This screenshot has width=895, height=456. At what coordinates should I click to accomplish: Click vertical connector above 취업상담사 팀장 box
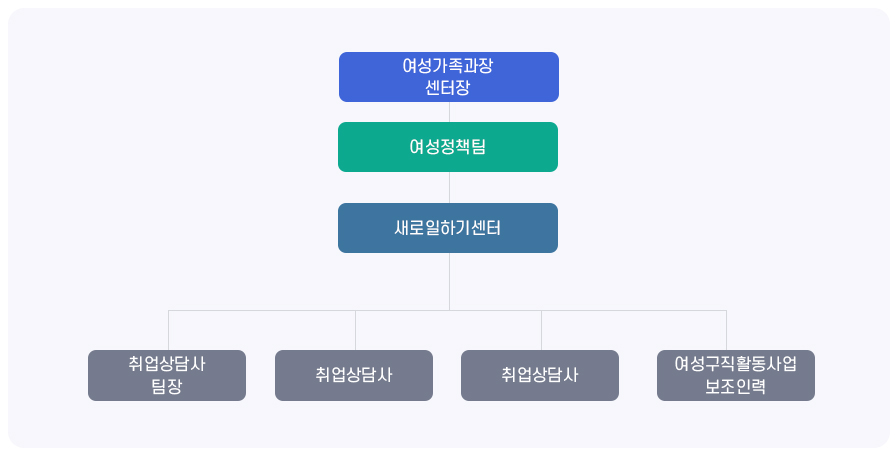coord(168,330)
